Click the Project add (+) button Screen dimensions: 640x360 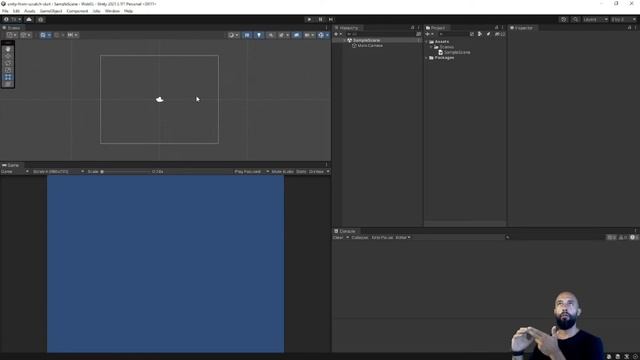429,34
